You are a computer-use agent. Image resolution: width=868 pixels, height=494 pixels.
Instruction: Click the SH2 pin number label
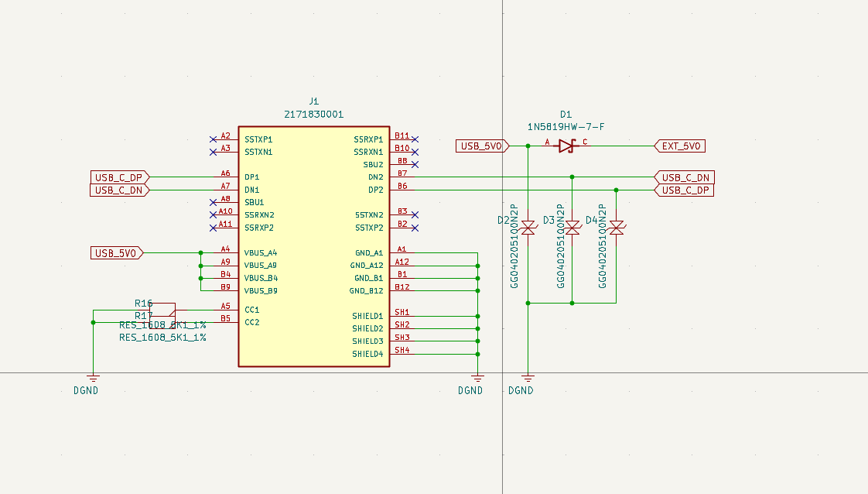[402, 324]
